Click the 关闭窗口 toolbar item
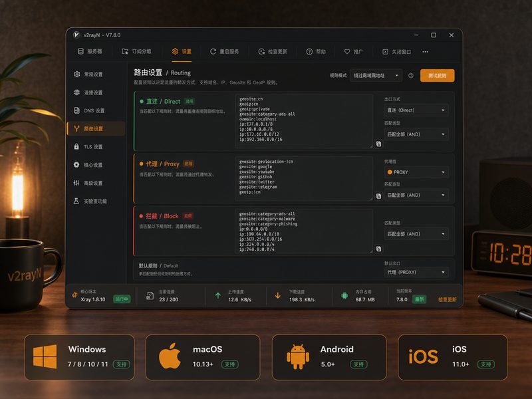 (x=396, y=52)
